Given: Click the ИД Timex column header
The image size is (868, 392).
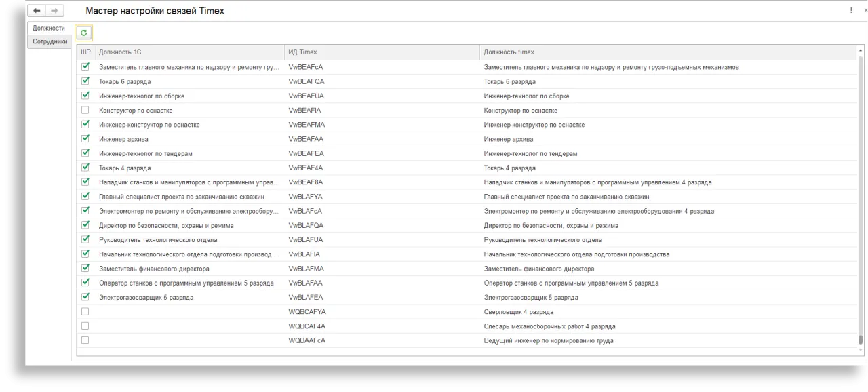Looking at the screenshot, I should tap(382, 52).
